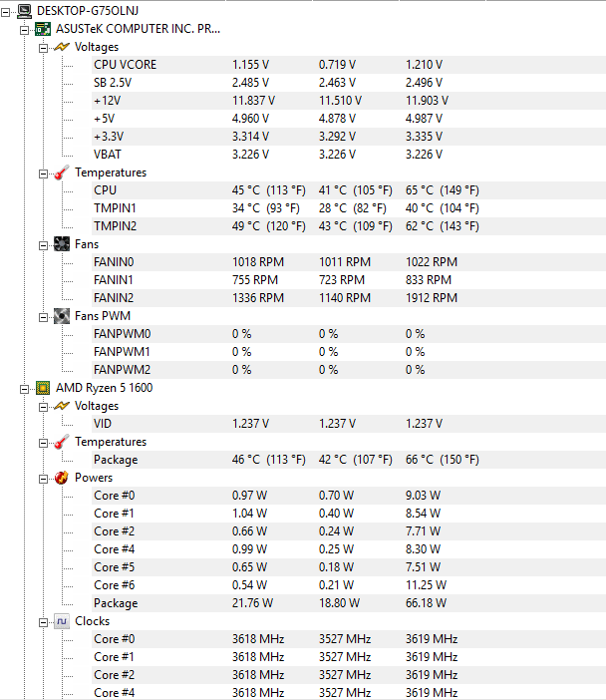The image size is (606, 700).
Task: Click the Fans icon under the motherboard
Action: [62, 244]
